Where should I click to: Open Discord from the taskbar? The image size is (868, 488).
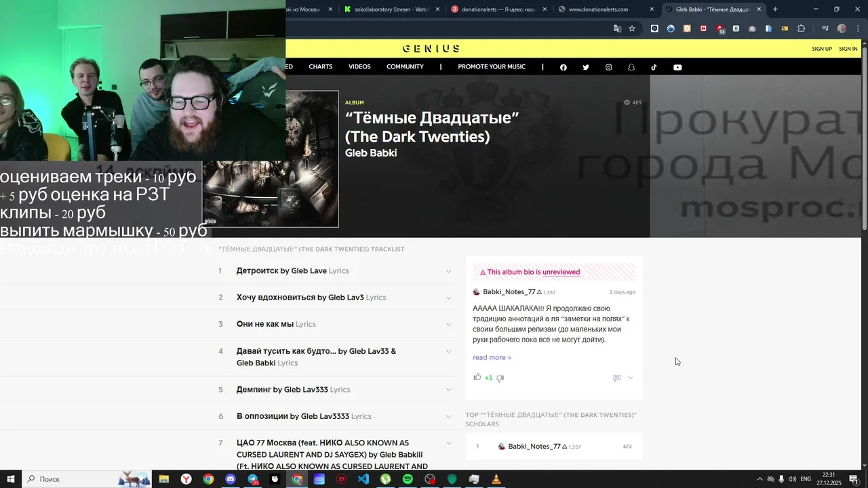pos(230,479)
